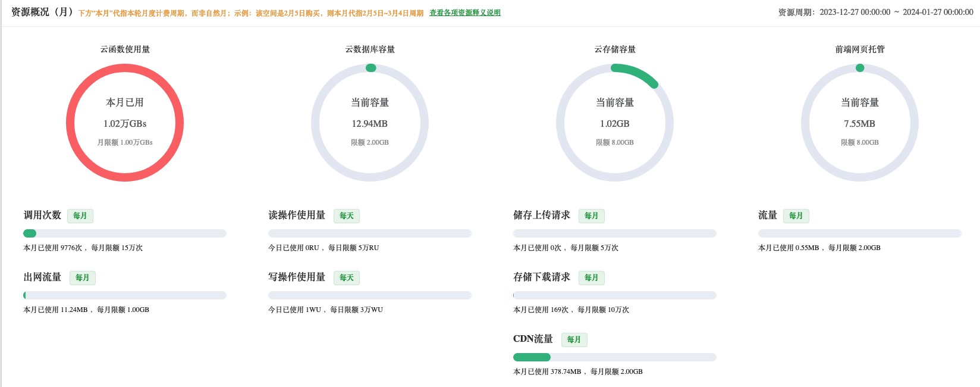Click the cloud storage capacity gauge
Viewport: 980px width, 387px height.
coord(615,123)
